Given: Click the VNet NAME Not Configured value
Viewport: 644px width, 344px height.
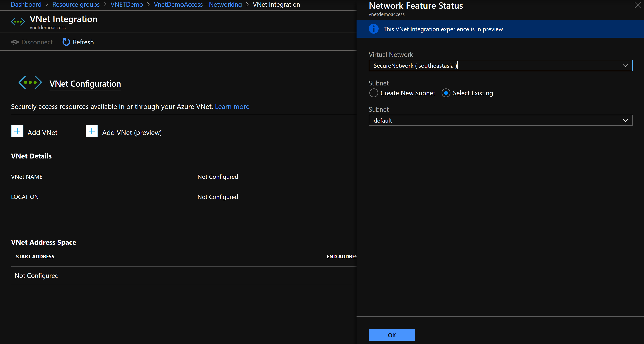Looking at the screenshot, I should (x=218, y=177).
